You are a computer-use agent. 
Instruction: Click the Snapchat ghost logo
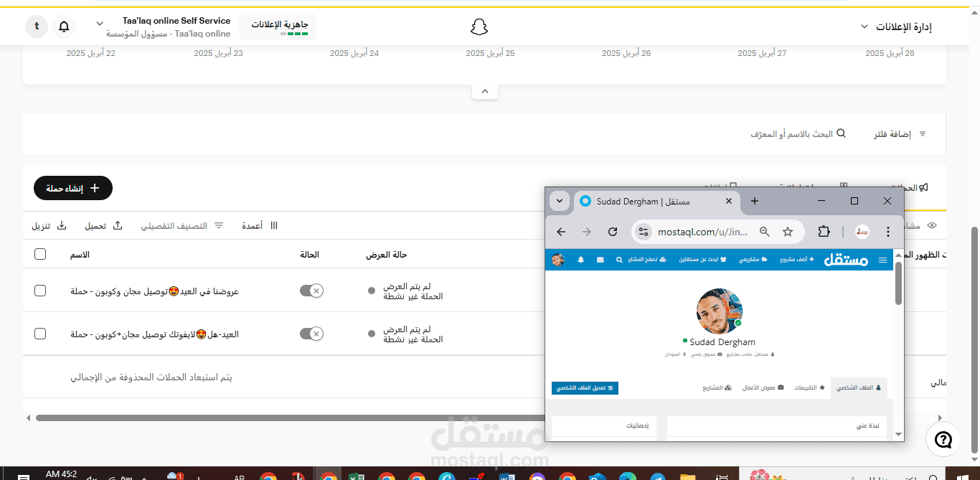click(479, 27)
